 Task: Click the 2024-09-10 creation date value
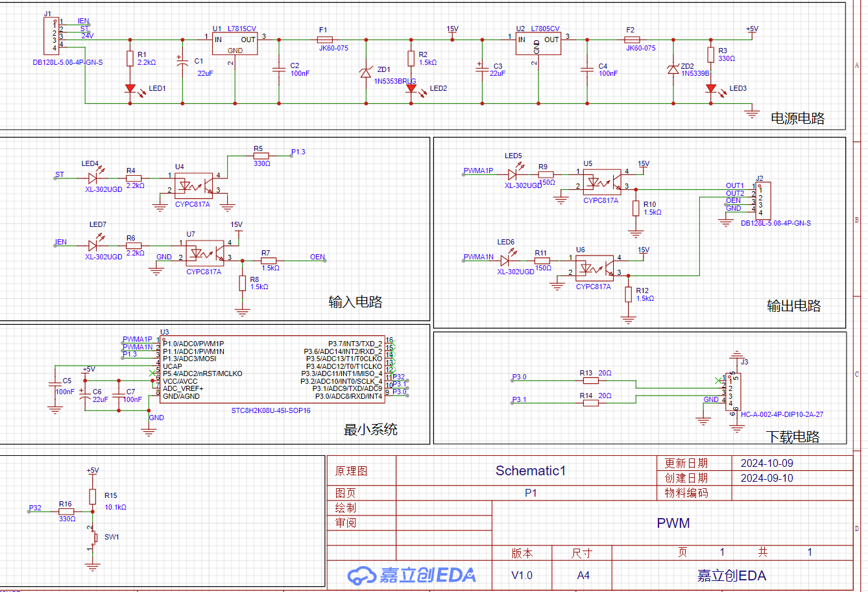[767, 478]
